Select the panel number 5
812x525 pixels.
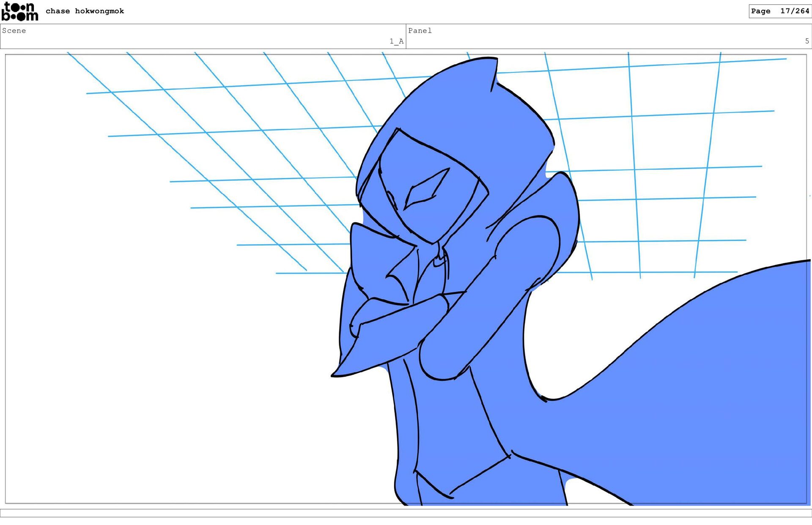(x=807, y=41)
